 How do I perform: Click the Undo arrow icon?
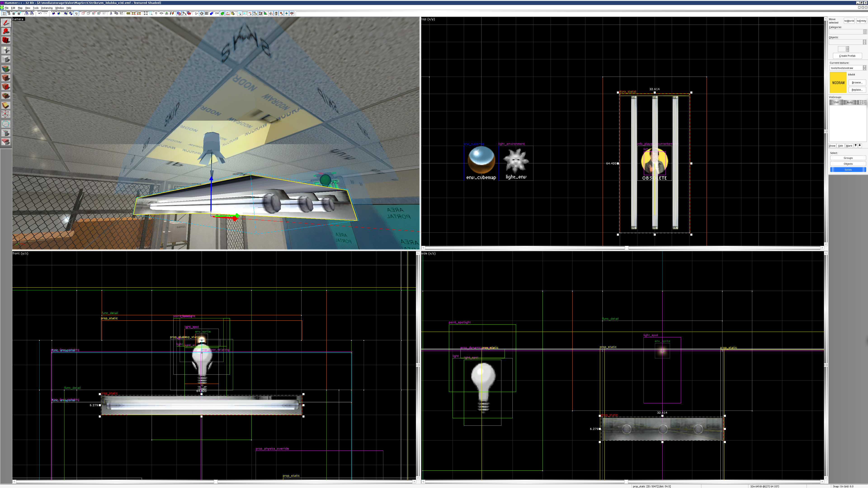40,14
